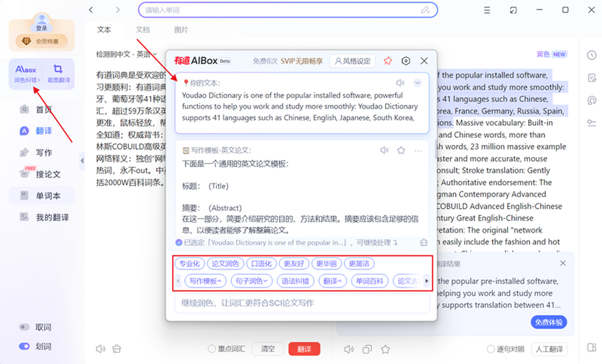Play audio of 你的文本
Image resolution: width=602 pixels, height=364 pixels.
point(400,83)
